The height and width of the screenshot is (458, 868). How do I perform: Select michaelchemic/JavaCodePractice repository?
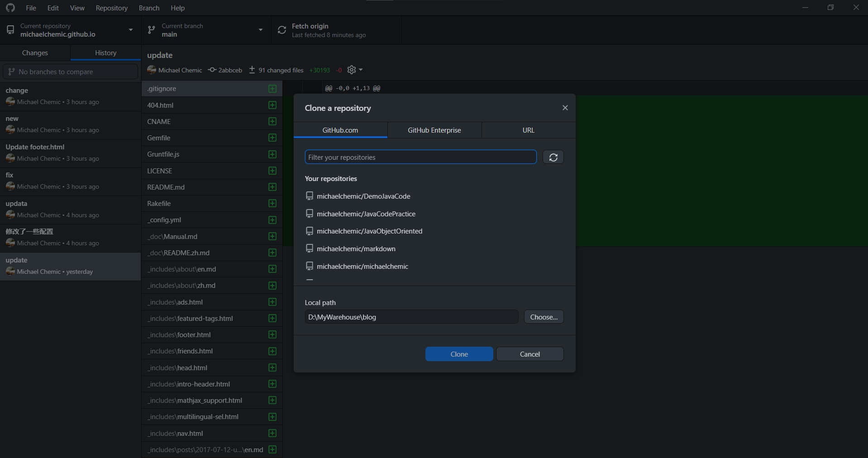click(434, 214)
